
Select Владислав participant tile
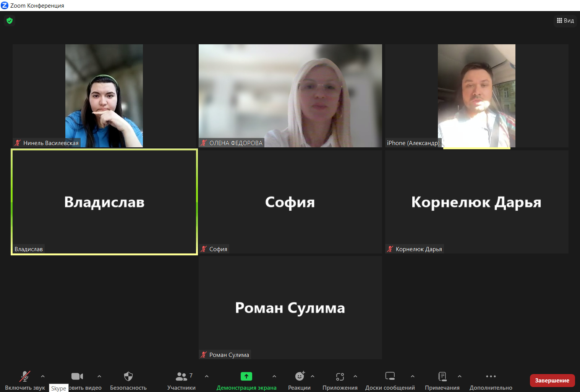[104, 202]
